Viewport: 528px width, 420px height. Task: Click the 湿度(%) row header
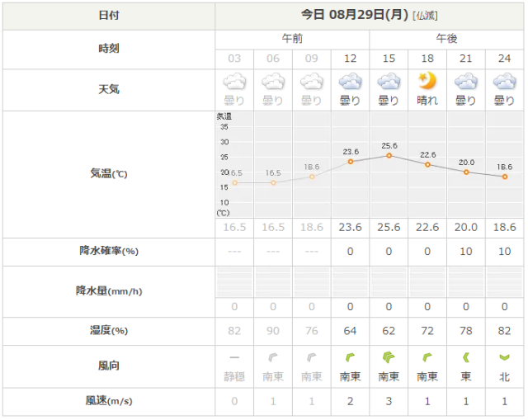109,331
